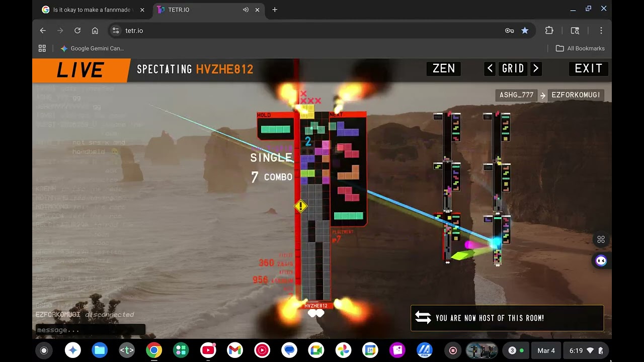Mute the TETR.IO tab audio icon

[246, 10]
